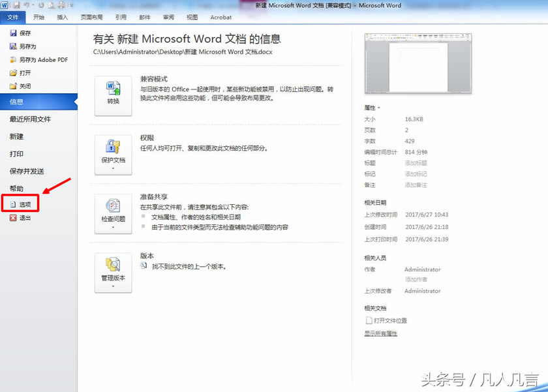Select Recent Files (最近所用文件) in the sidebar
Screen dimensions: 548x392
30,119
